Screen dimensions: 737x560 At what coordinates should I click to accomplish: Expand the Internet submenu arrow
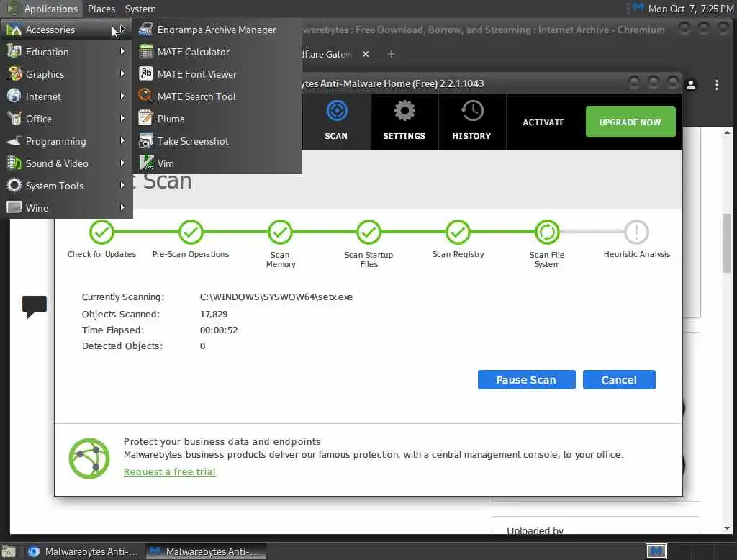(x=122, y=96)
